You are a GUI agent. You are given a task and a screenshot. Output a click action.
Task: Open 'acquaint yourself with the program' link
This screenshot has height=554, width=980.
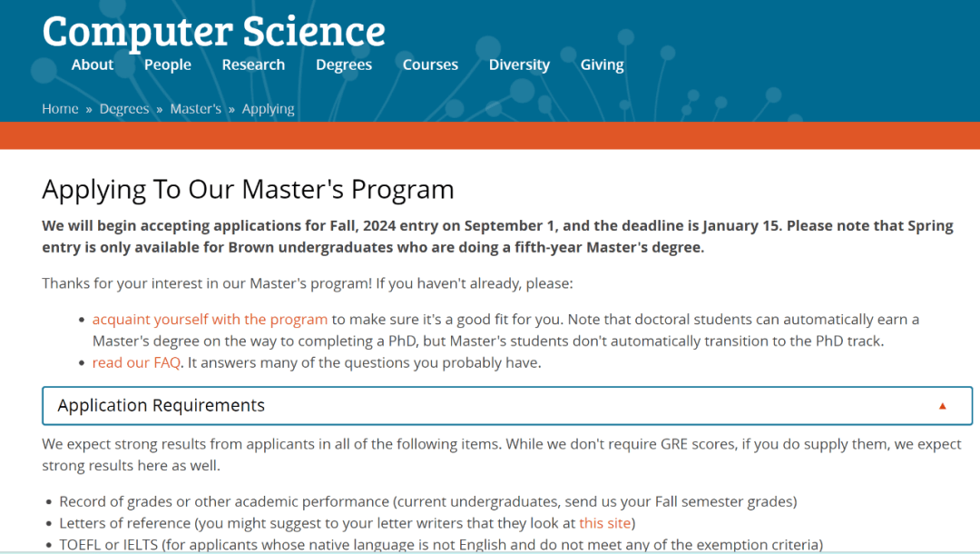pyautogui.click(x=210, y=320)
